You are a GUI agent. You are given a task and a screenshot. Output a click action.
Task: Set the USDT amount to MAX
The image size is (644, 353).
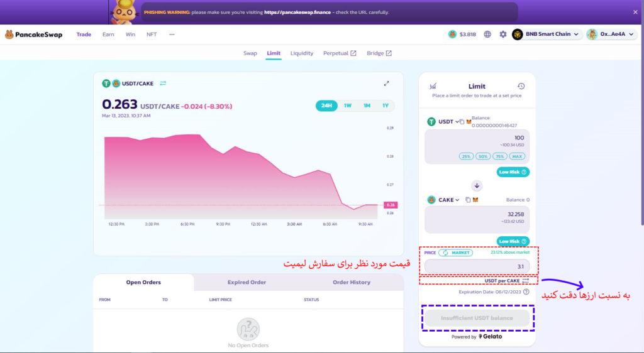pos(517,156)
